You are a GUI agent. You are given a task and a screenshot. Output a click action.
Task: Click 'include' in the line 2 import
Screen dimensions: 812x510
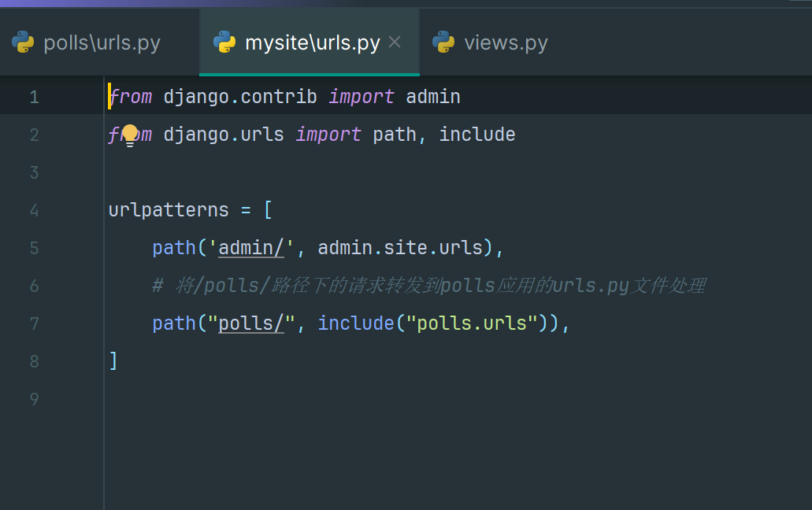(476, 135)
